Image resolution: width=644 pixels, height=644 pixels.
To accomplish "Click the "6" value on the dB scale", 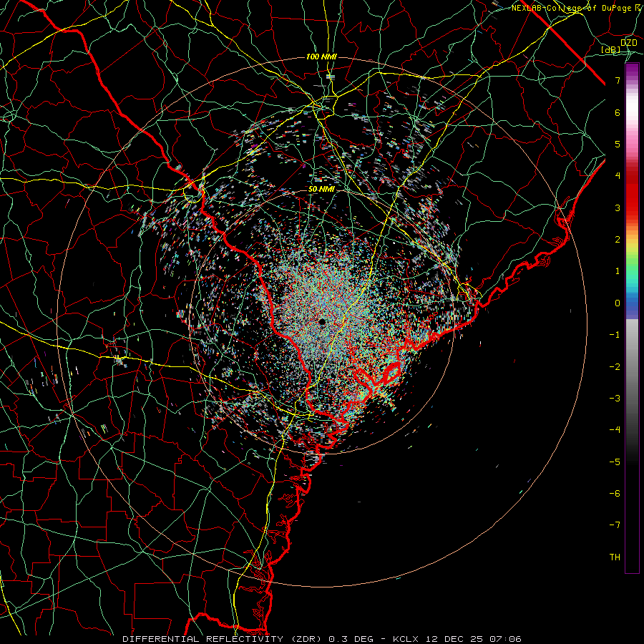I will coord(618,112).
